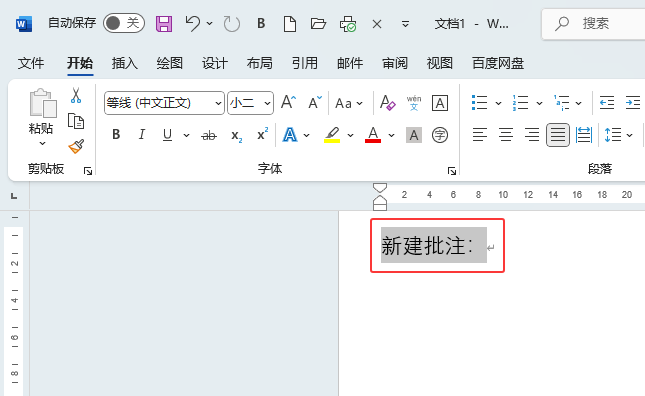
Task: Create a new blank document icon
Action: point(290,24)
